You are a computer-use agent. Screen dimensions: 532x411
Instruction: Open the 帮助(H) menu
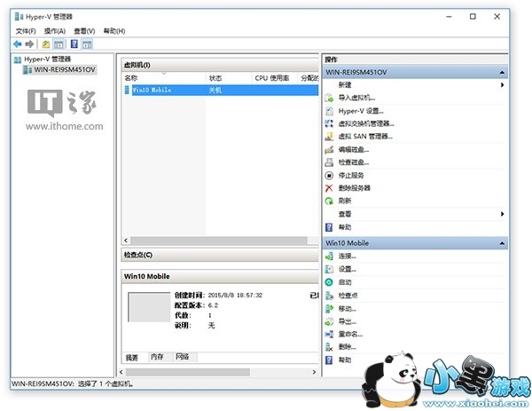pos(114,31)
